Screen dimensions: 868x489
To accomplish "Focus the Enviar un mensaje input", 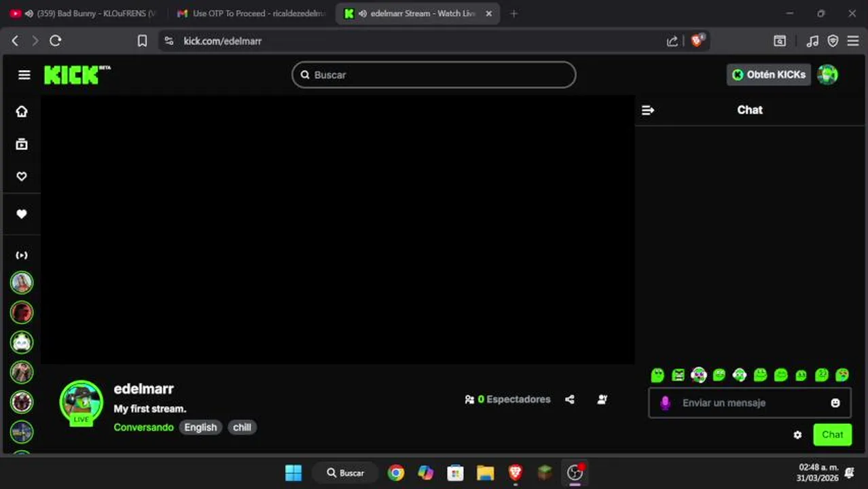I will (x=750, y=403).
